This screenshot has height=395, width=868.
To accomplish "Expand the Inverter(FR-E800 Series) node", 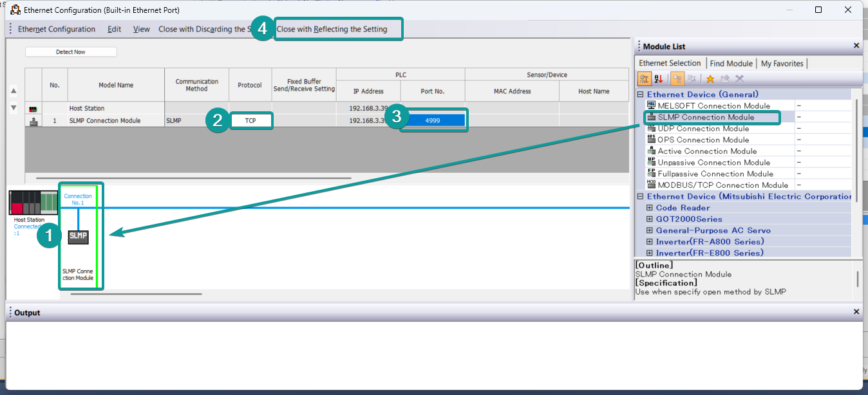I will point(650,253).
